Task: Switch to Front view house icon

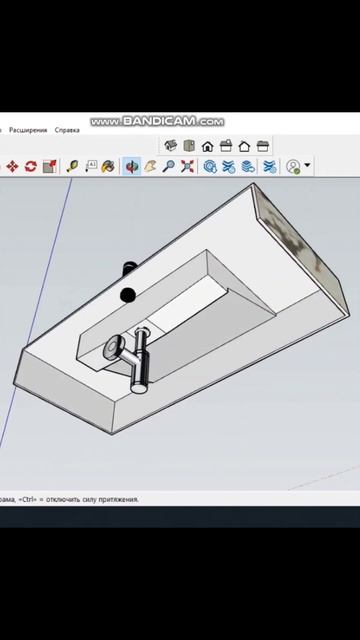Action: click(208, 146)
